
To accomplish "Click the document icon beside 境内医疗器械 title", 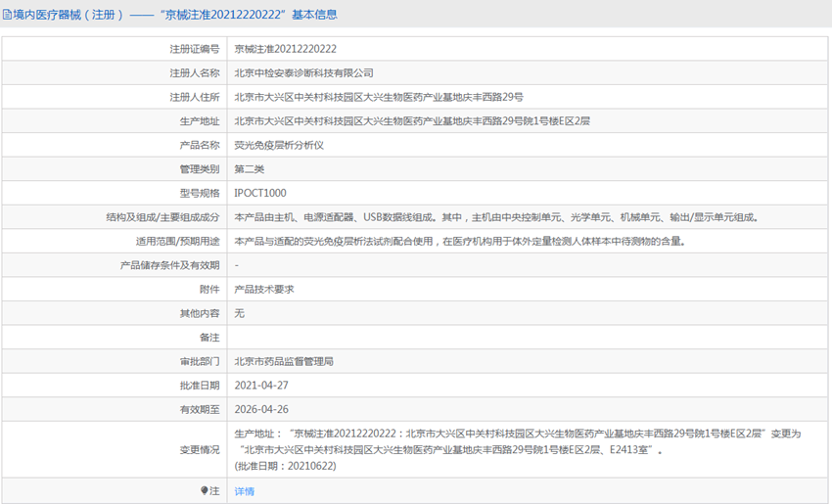I will click(7, 15).
